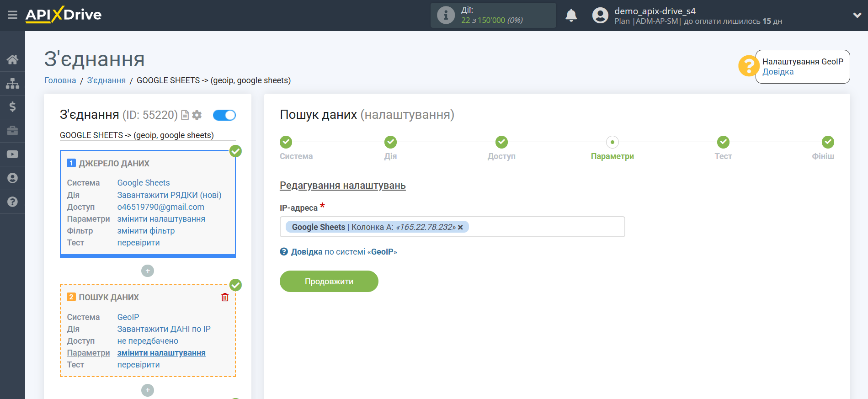
Task: Open billing dollar sidebar icon
Action: [x=12, y=107]
